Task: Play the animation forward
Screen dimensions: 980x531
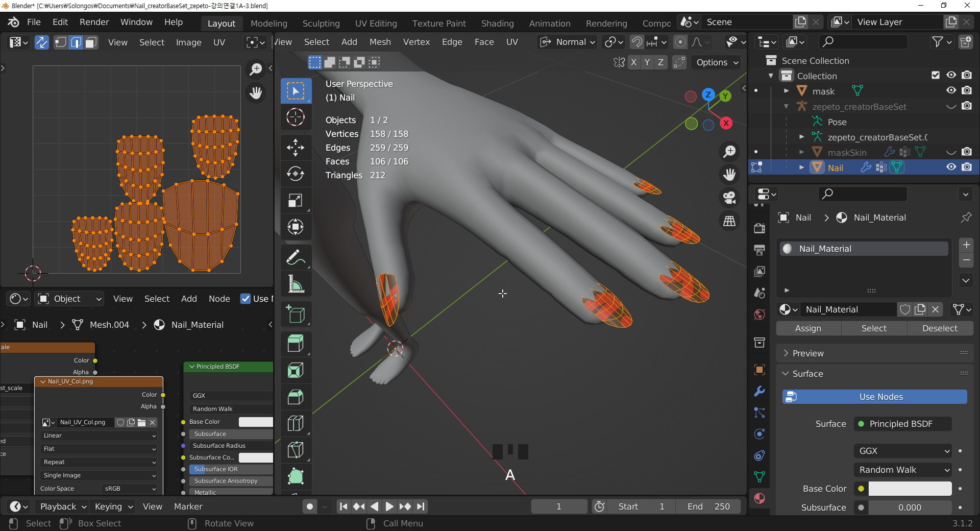Action: (x=389, y=506)
